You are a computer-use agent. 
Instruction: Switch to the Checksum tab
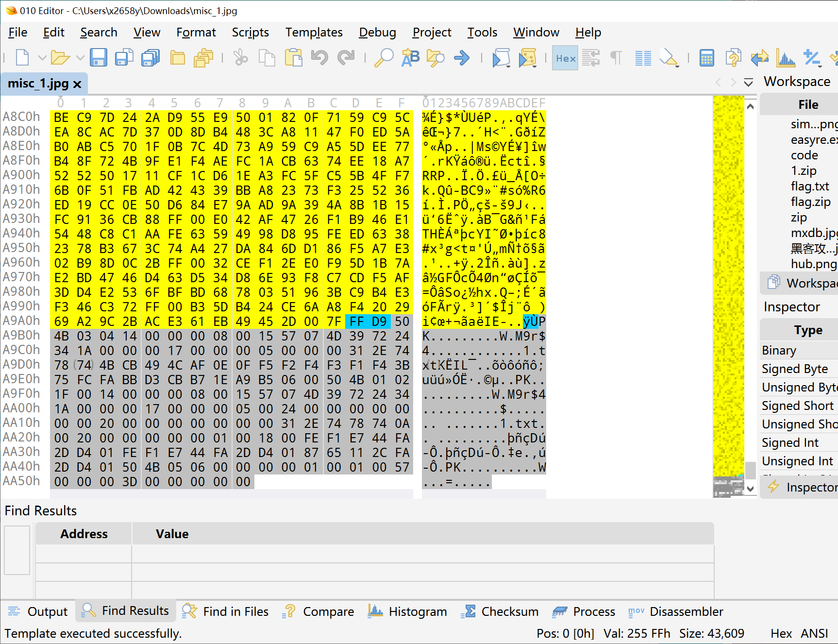[501, 611]
